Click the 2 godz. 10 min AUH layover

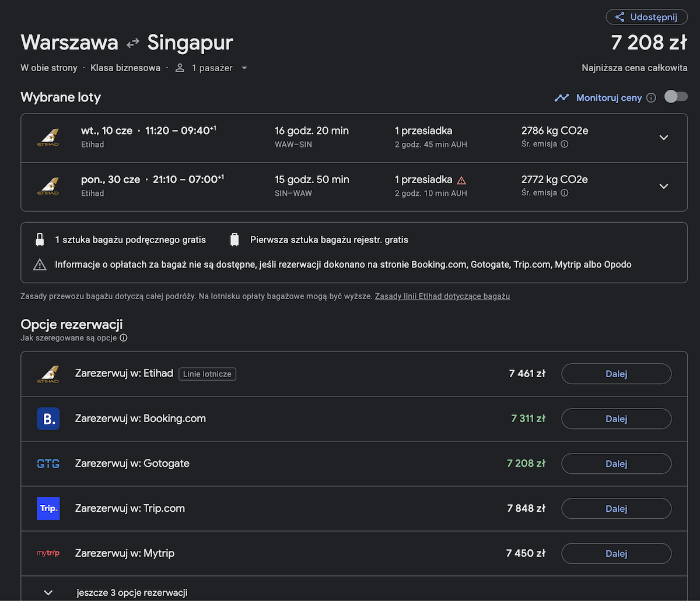pos(431,194)
